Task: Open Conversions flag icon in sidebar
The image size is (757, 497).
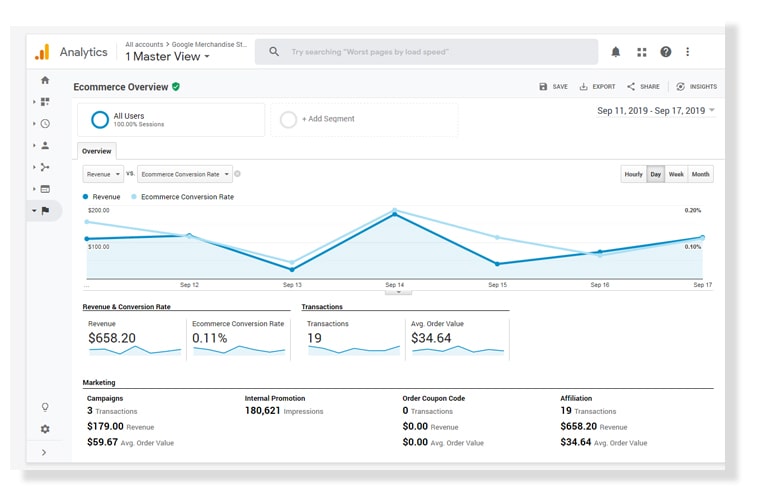Action: [45, 211]
